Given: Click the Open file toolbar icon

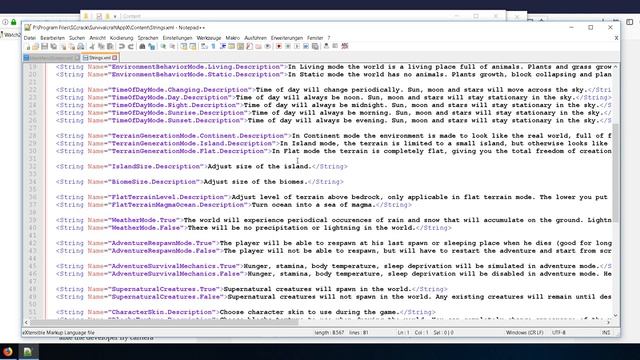Looking at the screenshot, I should tap(36, 46).
